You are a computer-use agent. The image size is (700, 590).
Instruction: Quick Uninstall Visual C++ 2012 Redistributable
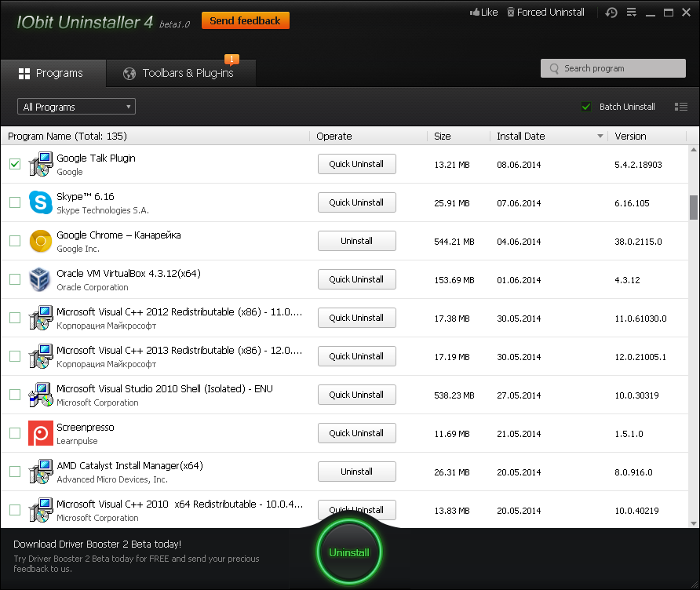357,317
